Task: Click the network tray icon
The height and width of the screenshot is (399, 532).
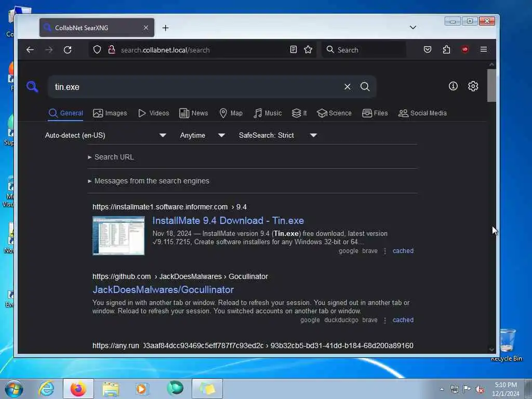Action: pyautogui.click(x=454, y=389)
